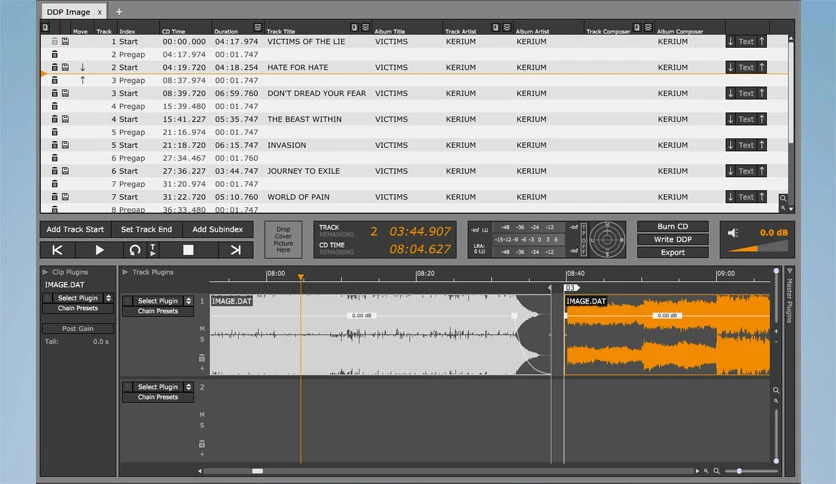Click the Export button
836x484 pixels.
coord(672,252)
